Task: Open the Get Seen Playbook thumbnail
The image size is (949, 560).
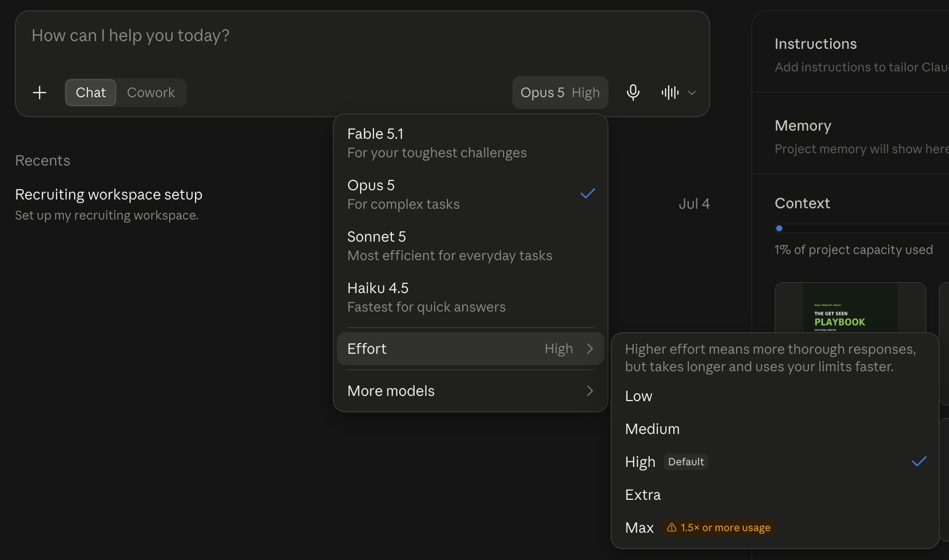Action: click(x=850, y=308)
